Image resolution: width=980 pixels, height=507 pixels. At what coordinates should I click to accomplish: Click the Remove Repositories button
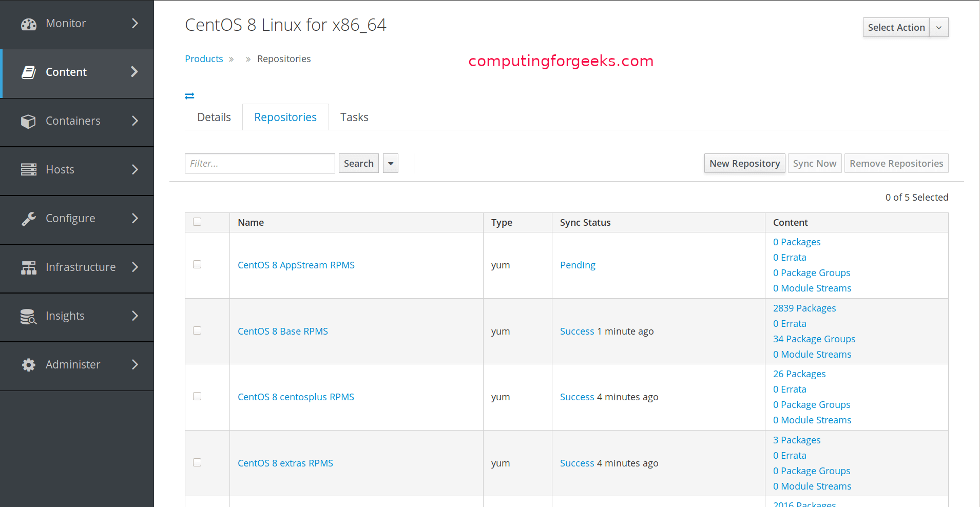[x=896, y=164]
